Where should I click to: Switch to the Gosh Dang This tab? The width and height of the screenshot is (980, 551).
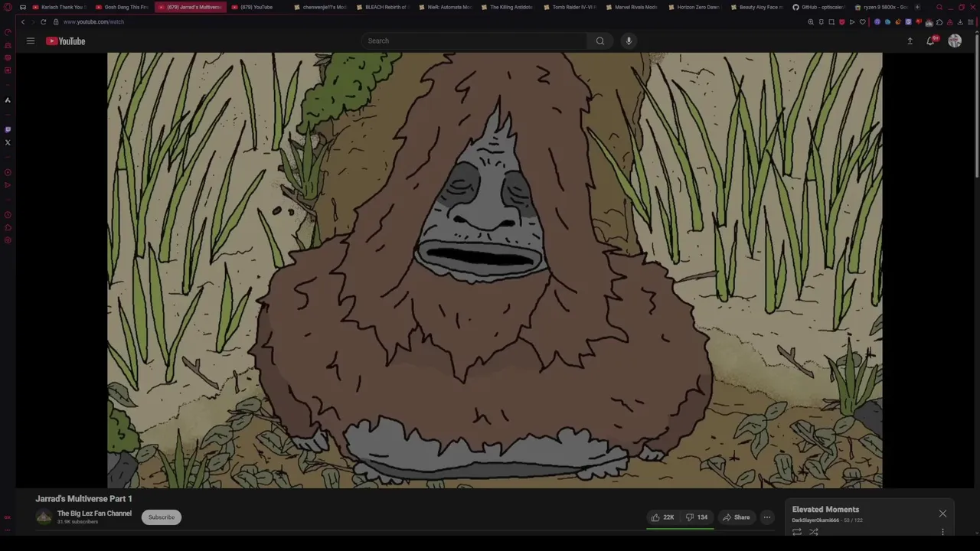[x=122, y=7]
